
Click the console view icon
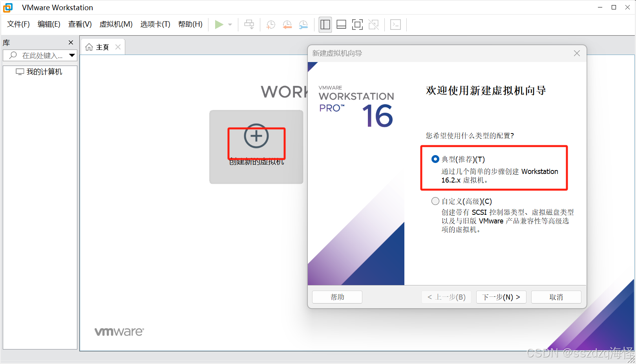pos(395,25)
